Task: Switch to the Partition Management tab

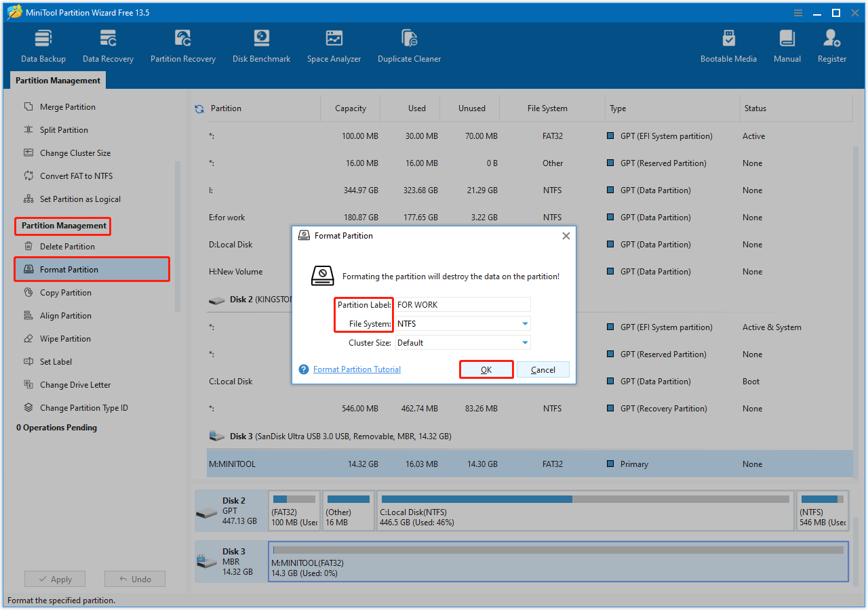Action: click(x=58, y=80)
